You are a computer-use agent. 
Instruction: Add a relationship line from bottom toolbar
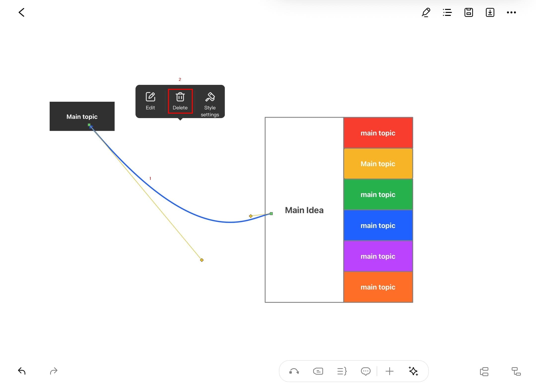tap(294, 371)
